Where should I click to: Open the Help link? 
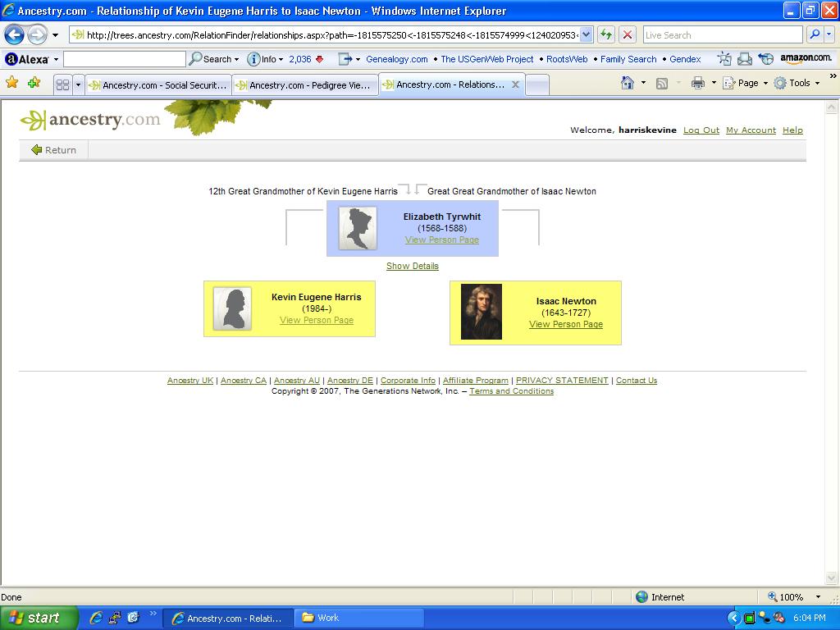click(x=792, y=130)
